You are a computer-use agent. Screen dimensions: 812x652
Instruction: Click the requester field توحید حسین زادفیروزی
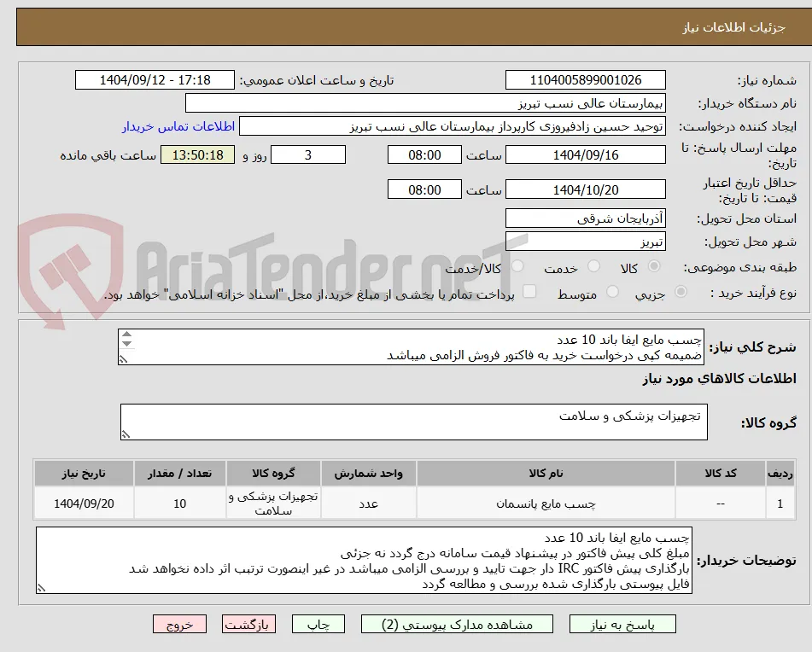452,126
